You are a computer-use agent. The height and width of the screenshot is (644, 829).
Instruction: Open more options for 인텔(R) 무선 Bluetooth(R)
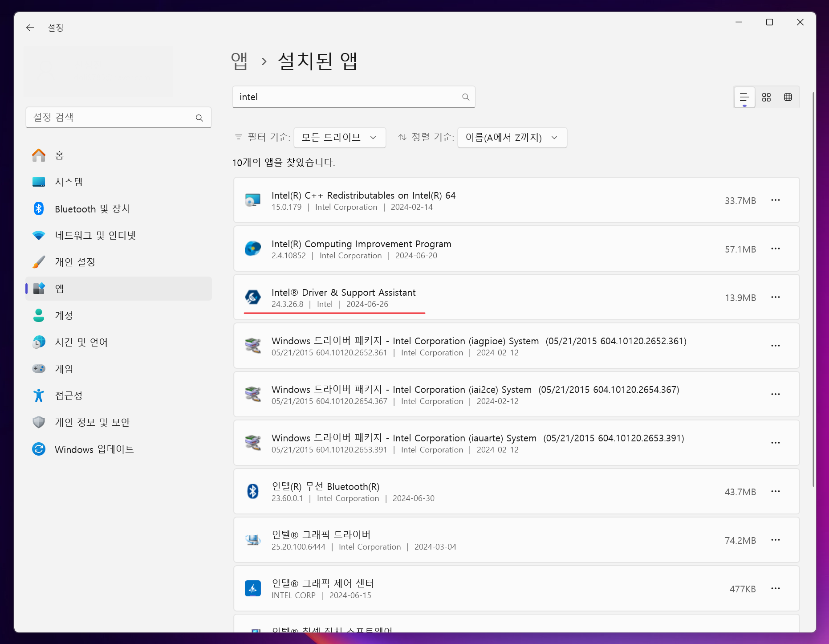(776, 492)
